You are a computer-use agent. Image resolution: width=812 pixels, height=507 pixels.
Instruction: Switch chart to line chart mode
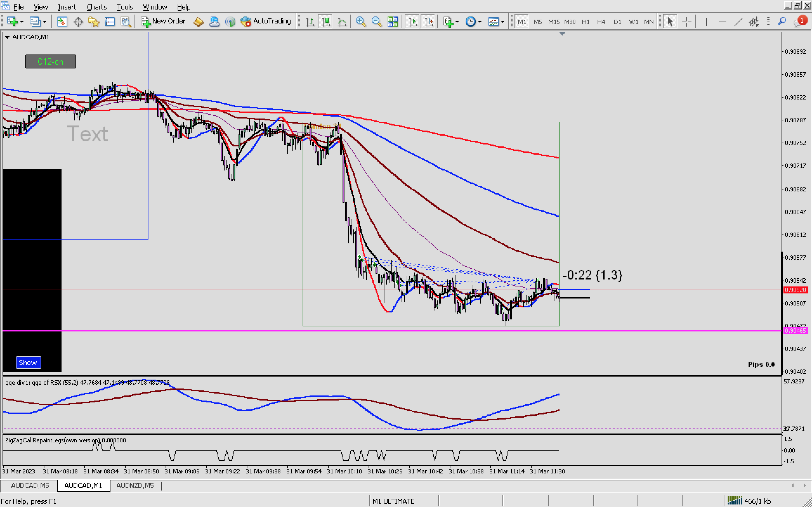(342, 22)
